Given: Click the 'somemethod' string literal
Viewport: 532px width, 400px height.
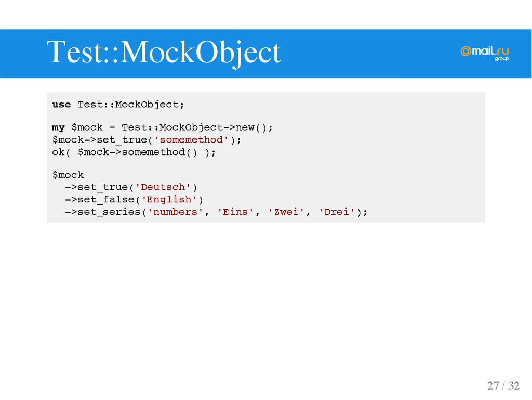Looking at the screenshot, I should [x=191, y=140].
